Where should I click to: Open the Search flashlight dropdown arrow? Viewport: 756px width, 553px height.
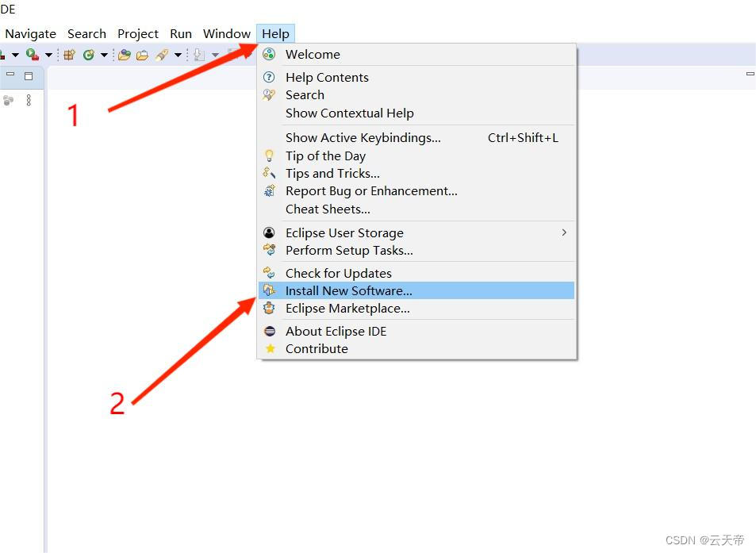coord(178,55)
